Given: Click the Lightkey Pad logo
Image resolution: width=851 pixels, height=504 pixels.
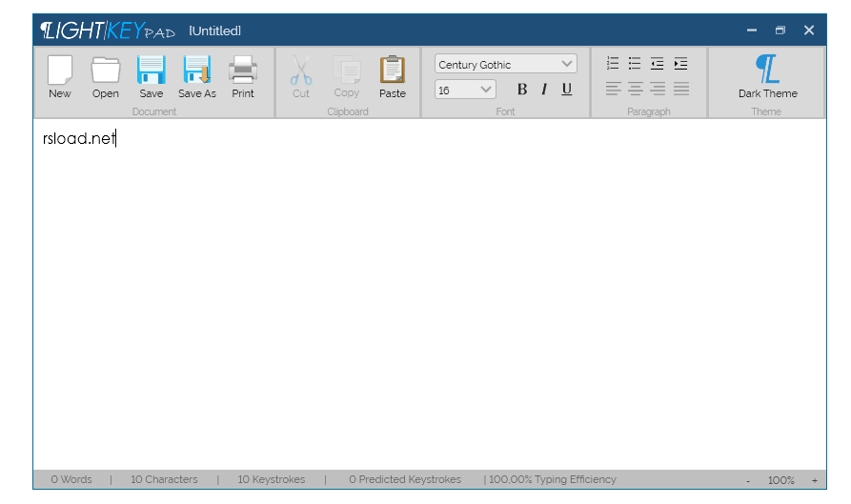Looking at the screenshot, I should point(108,30).
